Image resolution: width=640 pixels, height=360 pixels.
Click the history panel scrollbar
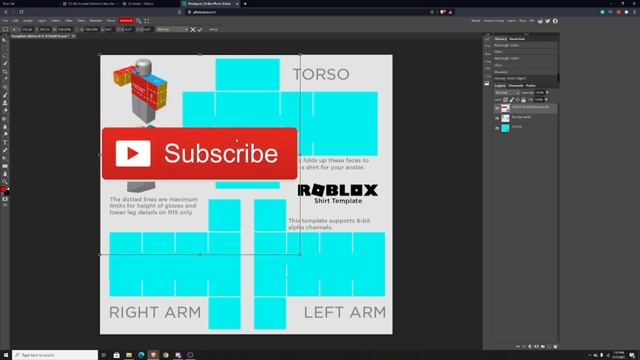[558, 78]
